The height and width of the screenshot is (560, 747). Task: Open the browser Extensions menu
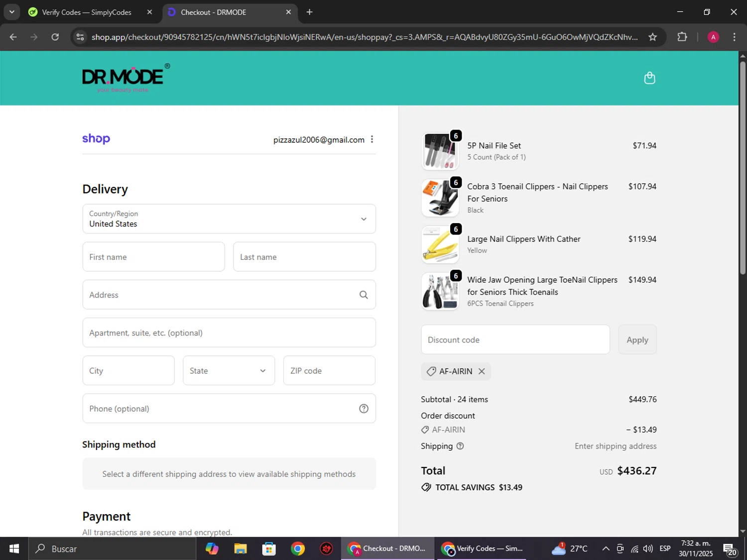(x=682, y=37)
